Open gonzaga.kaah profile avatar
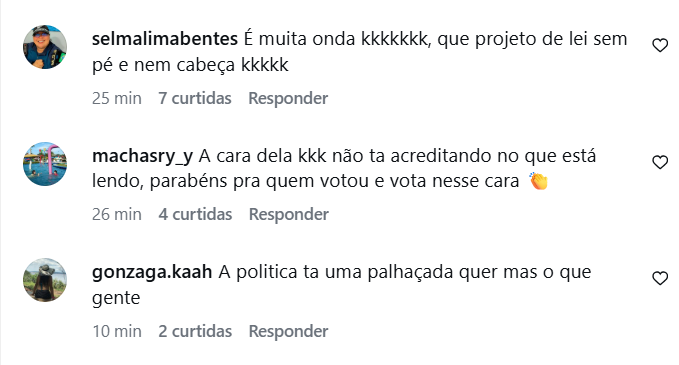 [45, 280]
